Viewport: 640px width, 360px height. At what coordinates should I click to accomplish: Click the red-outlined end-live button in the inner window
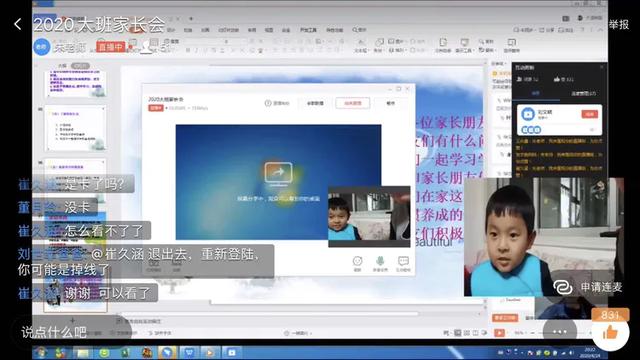click(353, 103)
